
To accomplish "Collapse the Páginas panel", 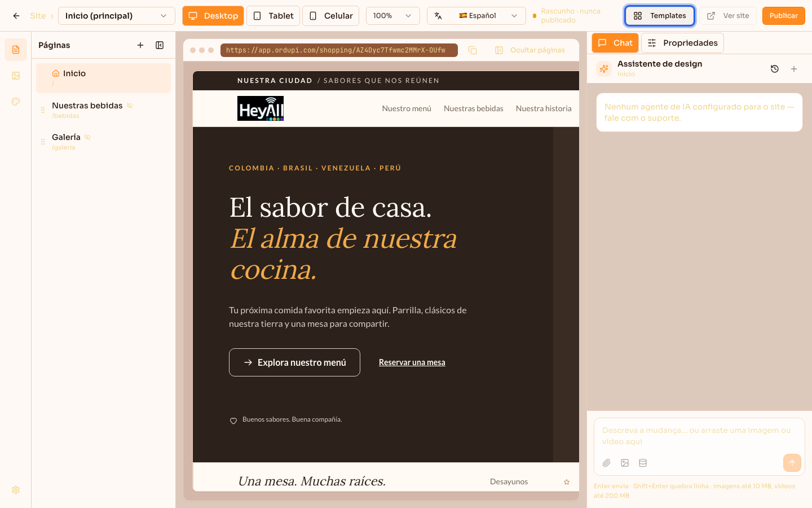I will [160, 45].
